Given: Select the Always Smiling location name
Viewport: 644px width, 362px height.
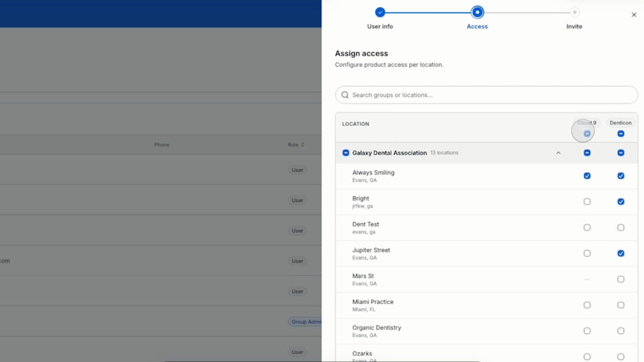Looking at the screenshot, I should pos(374,173).
